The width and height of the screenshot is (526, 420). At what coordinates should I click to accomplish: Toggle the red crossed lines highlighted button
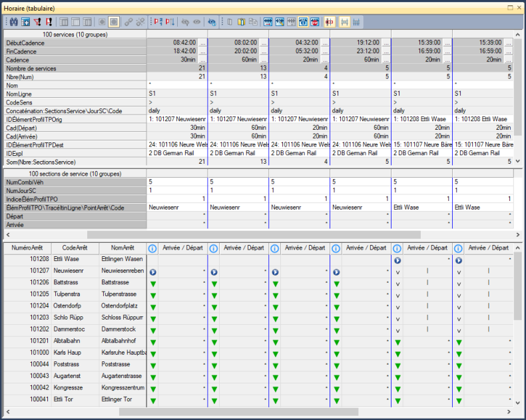(x=329, y=22)
